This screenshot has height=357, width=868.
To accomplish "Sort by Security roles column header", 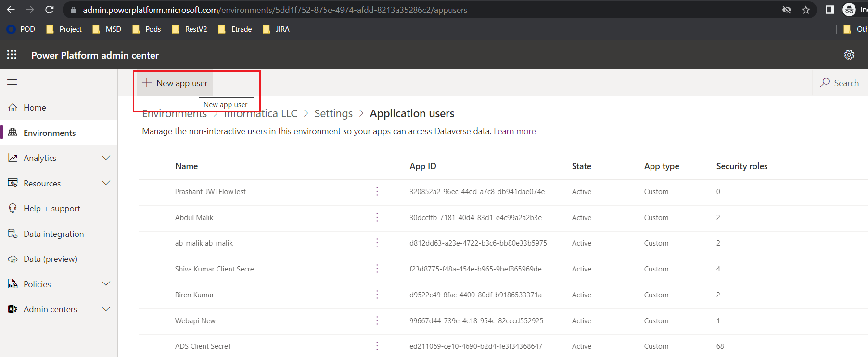I will tap(742, 166).
